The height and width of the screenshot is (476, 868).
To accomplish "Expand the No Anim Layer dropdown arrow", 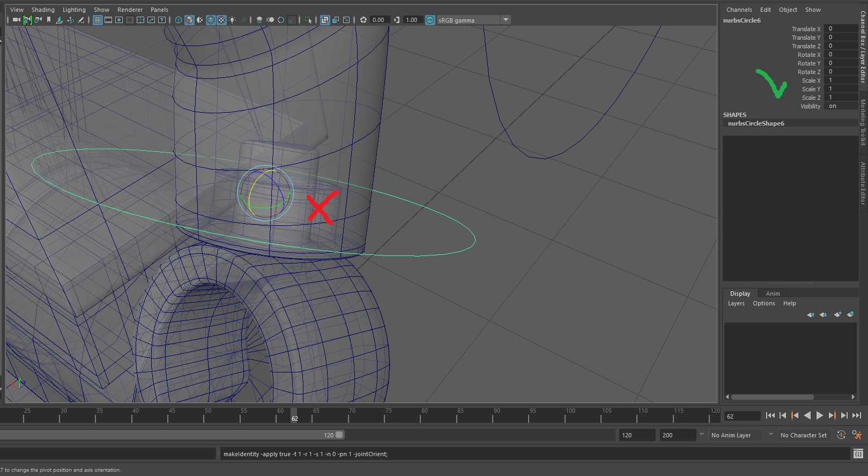I will click(702, 435).
